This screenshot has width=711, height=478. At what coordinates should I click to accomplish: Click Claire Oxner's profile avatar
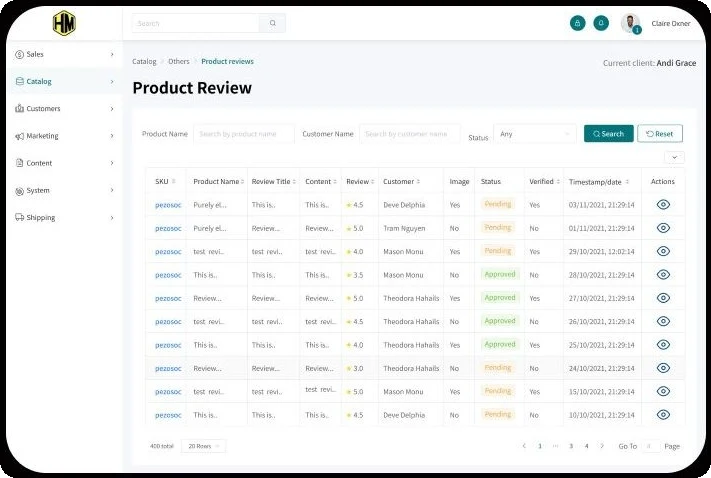tap(630, 23)
